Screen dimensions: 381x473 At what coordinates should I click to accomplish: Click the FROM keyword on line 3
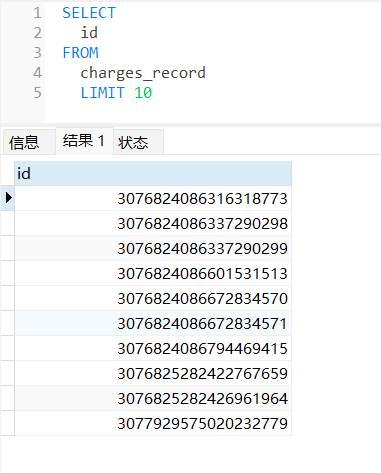(x=81, y=53)
